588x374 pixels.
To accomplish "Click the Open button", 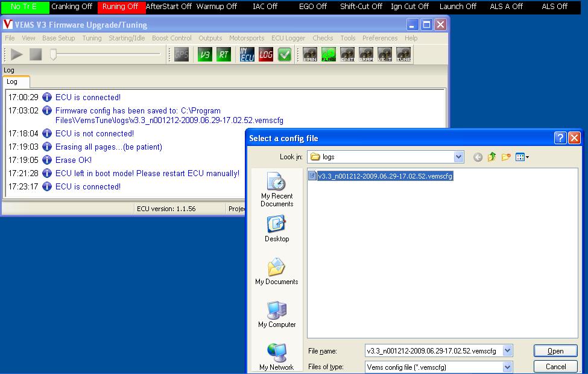I will 555,351.
